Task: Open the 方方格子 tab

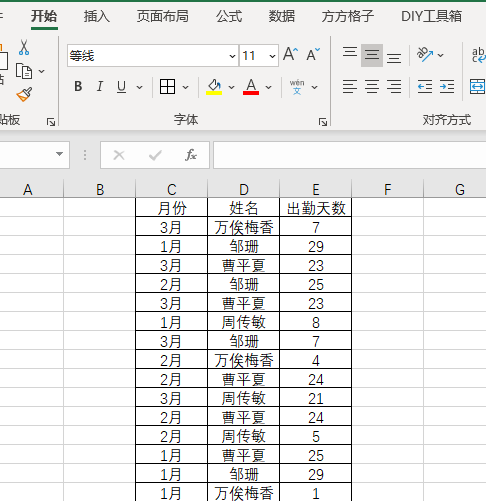Action: pos(348,16)
